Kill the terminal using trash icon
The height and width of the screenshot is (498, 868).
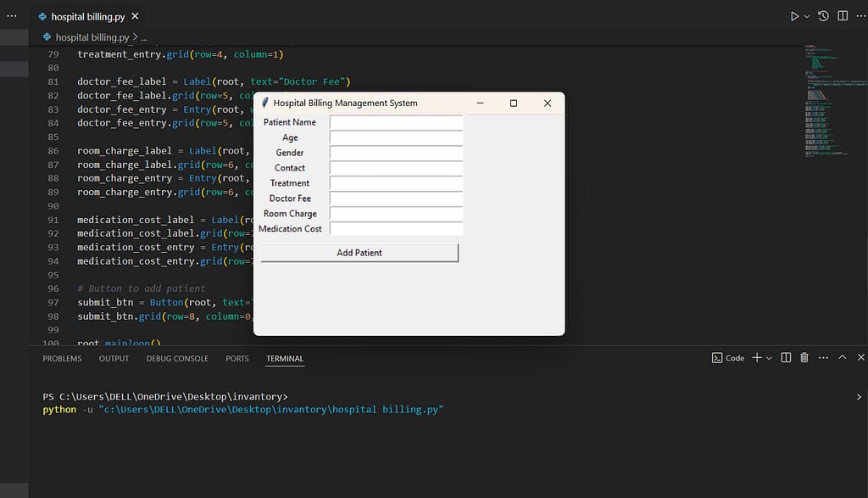pyautogui.click(x=804, y=357)
